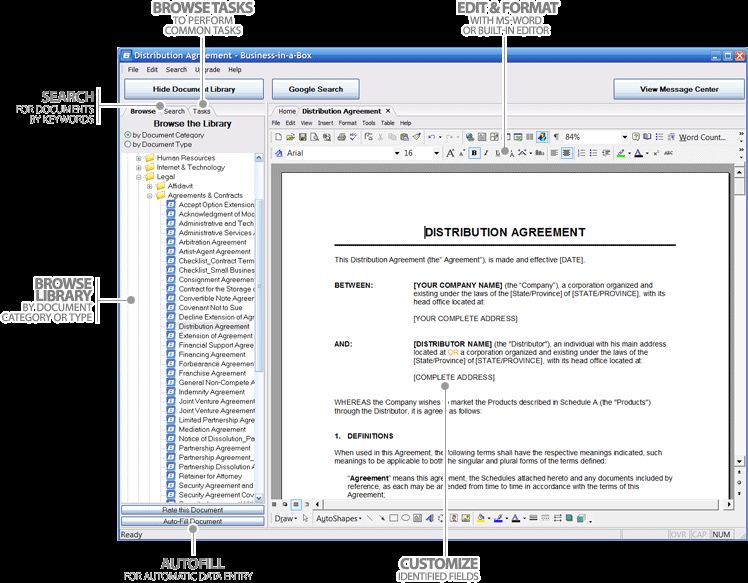Toggle NUM indicator in status bar
The width and height of the screenshot is (748, 583).
pyautogui.click(x=721, y=534)
